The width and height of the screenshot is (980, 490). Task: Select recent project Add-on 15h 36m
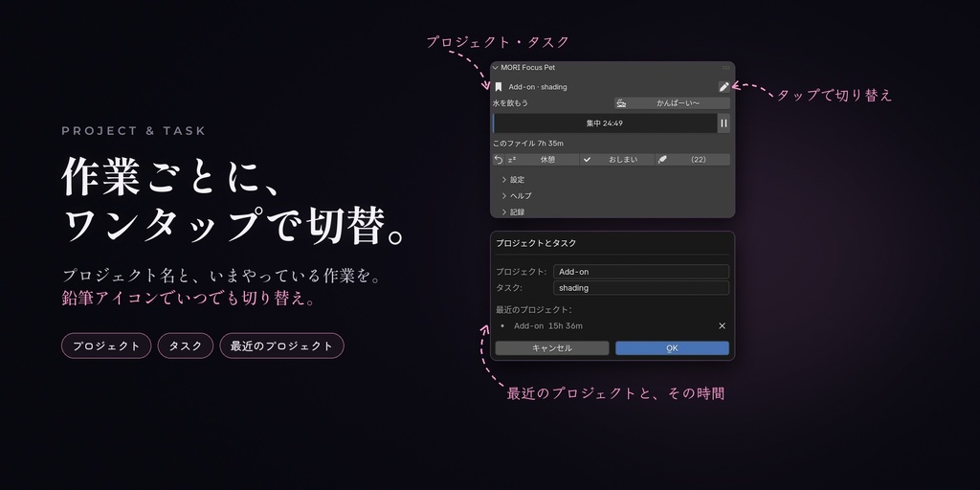tap(548, 325)
